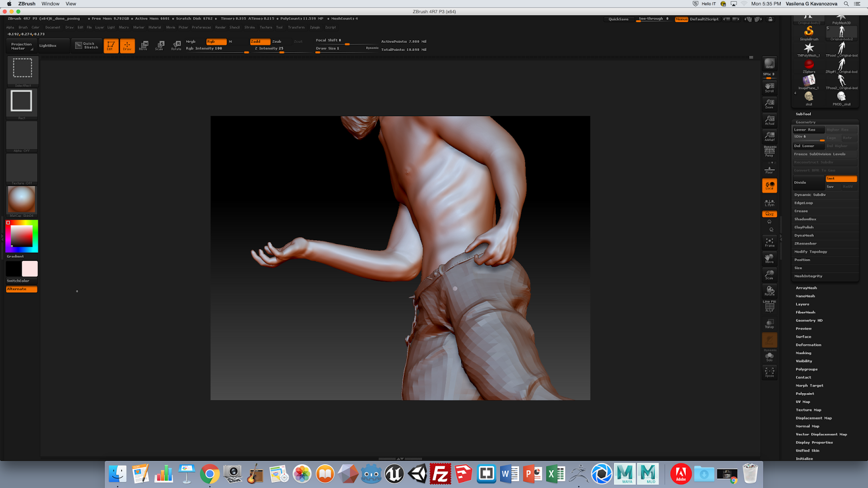The width and height of the screenshot is (868, 488).
Task: Expand the Deformation palette section
Action: point(808,345)
